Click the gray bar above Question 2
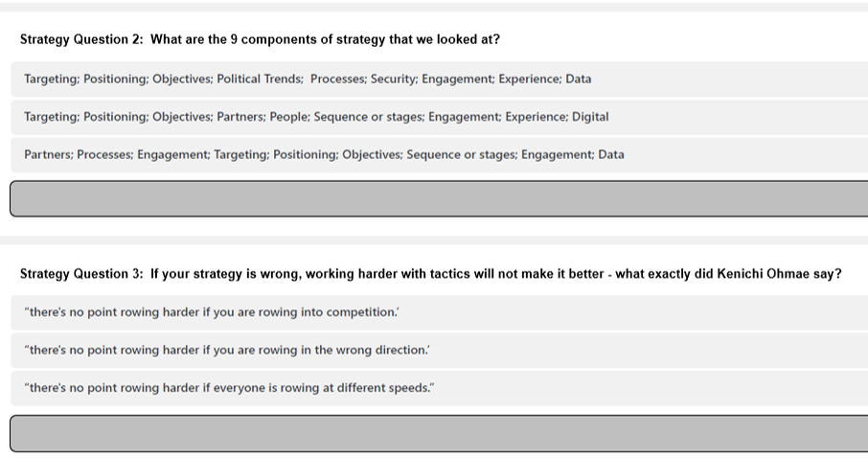The height and width of the screenshot is (458, 868). [x=434, y=8]
